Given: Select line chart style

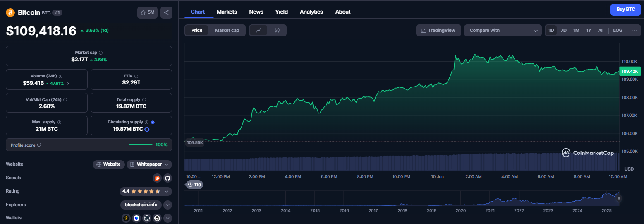Looking at the screenshot, I should (259, 30).
